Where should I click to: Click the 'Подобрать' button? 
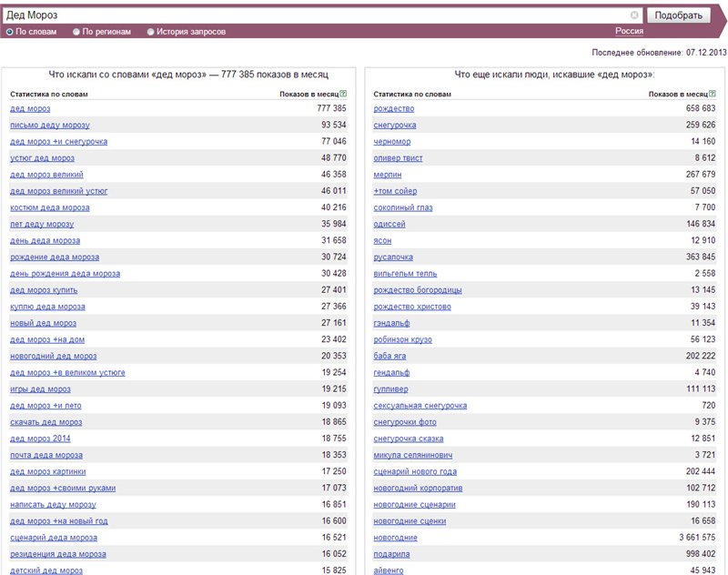pos(678,15)
